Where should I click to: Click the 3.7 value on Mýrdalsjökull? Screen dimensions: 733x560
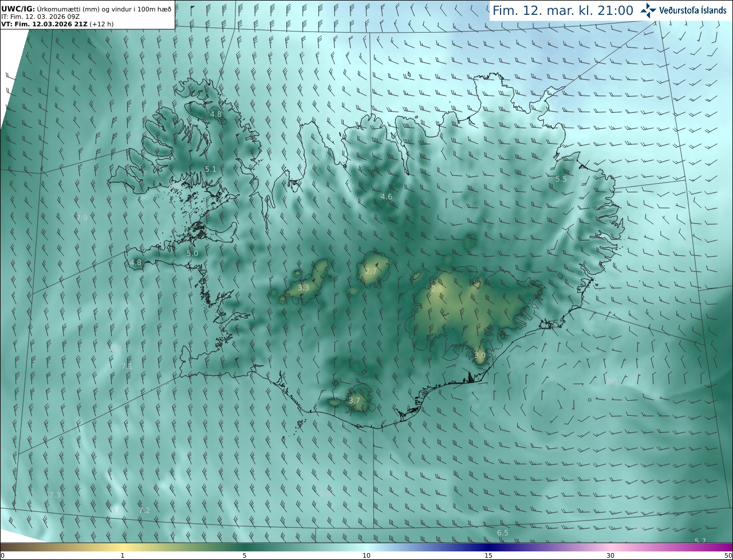tap(354, 400)
